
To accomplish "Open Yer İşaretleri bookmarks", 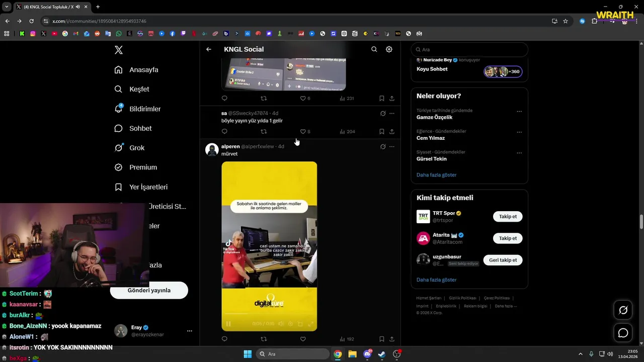I will (141, 187).
